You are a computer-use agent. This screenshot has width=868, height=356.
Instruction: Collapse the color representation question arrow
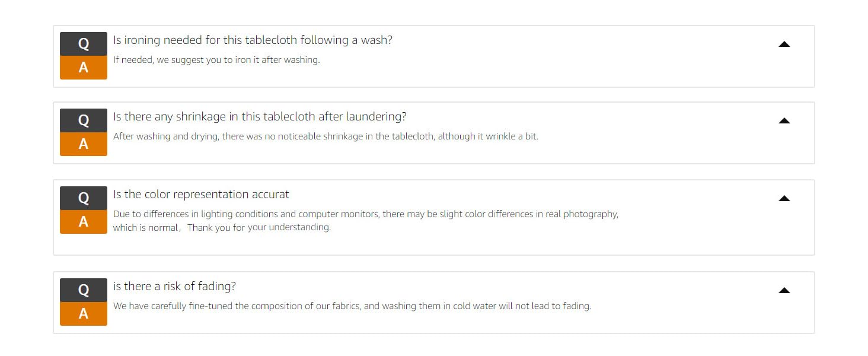pyautogui.click(x=784, y=198)
